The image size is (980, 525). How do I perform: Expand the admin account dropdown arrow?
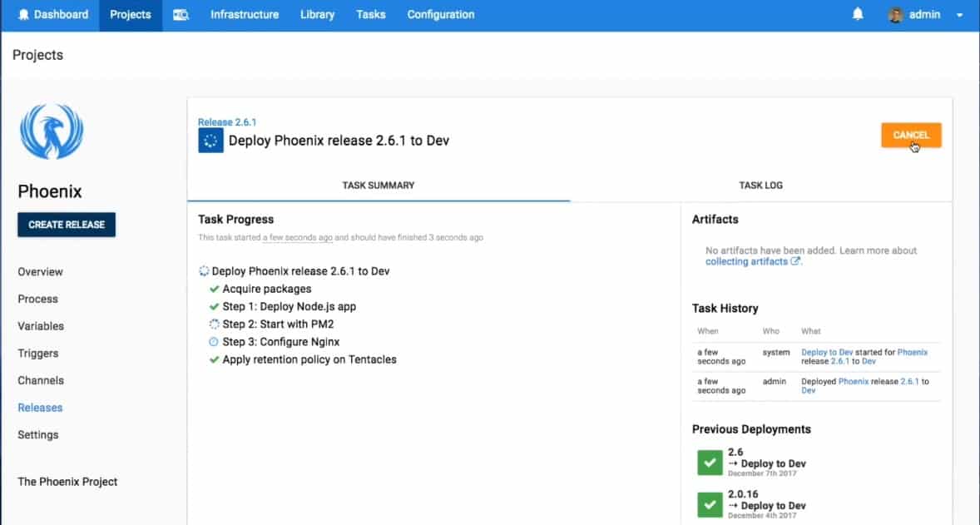coord(959,15)
